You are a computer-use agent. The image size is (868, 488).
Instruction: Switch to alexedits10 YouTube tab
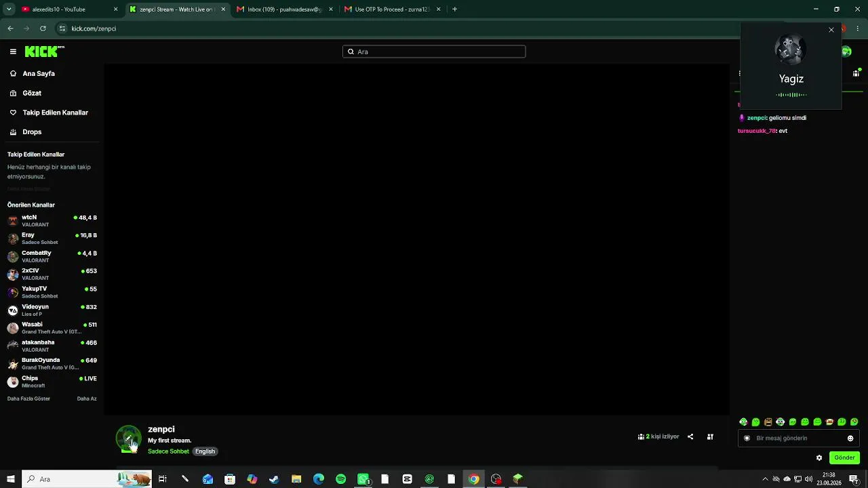(x=69, y=9)
